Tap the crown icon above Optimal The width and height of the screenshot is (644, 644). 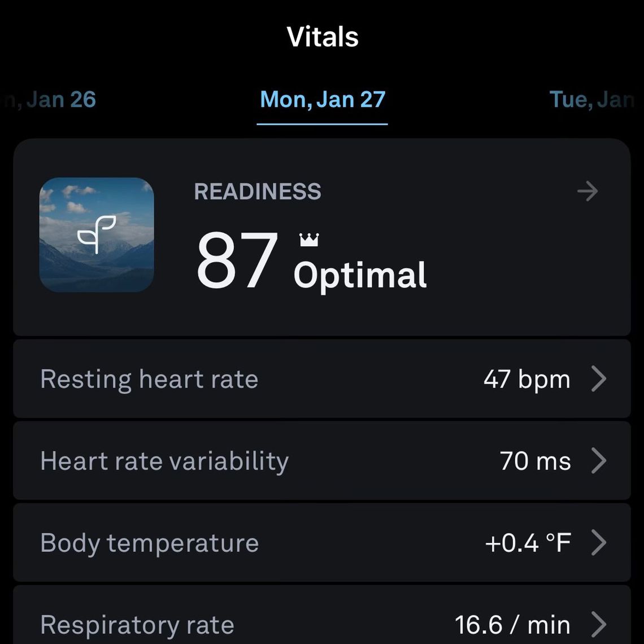[309, 240]
